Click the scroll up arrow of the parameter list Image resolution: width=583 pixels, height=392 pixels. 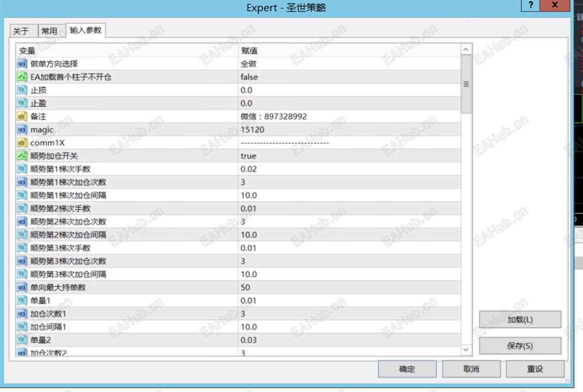[x=466, y=50]
